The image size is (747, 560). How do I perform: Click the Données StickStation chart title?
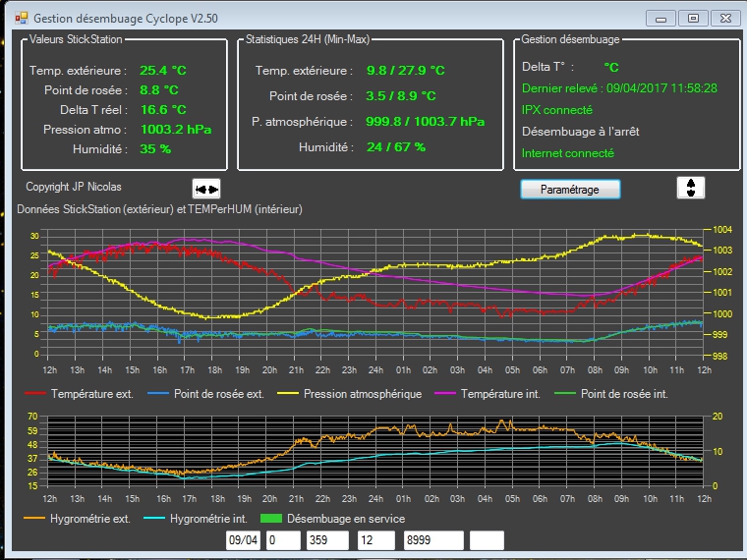pyautogui.click(x=159, y=209)
